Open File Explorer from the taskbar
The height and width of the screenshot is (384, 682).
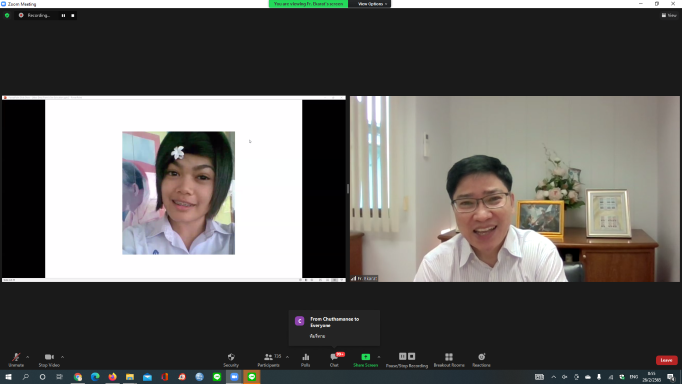click(x=130, y=377)
